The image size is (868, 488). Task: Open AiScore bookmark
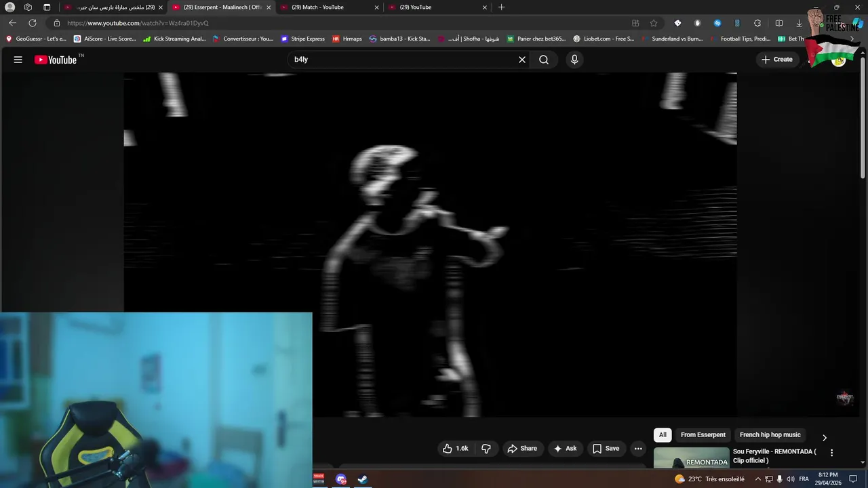pos(105,39)
